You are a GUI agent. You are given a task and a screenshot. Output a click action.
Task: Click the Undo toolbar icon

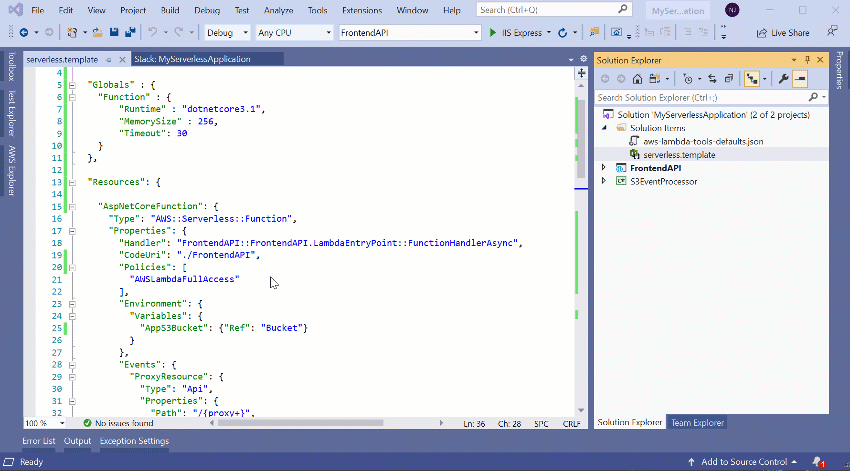point(151,32)
